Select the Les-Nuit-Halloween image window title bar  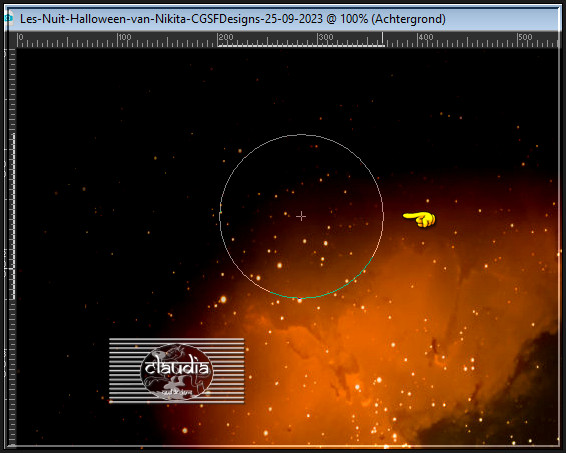point(283,19)
